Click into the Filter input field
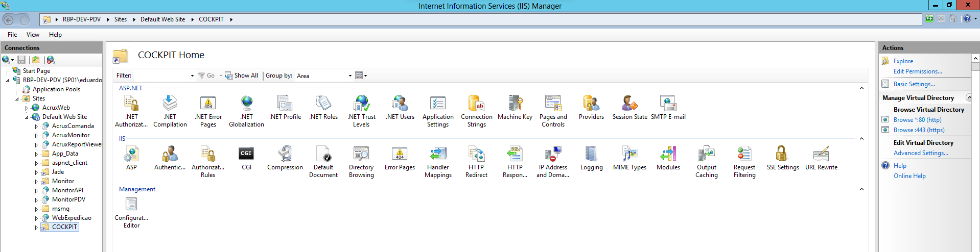 160,75
